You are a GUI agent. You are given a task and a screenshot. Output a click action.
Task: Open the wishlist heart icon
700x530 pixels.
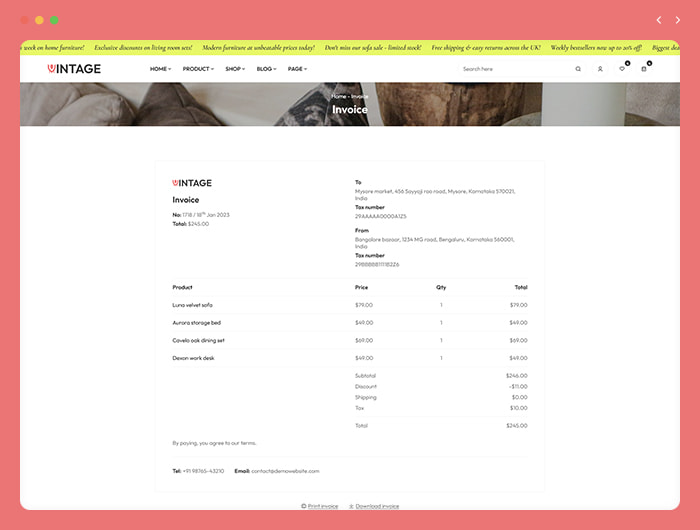pyautogui.click(x=622, y=69)
